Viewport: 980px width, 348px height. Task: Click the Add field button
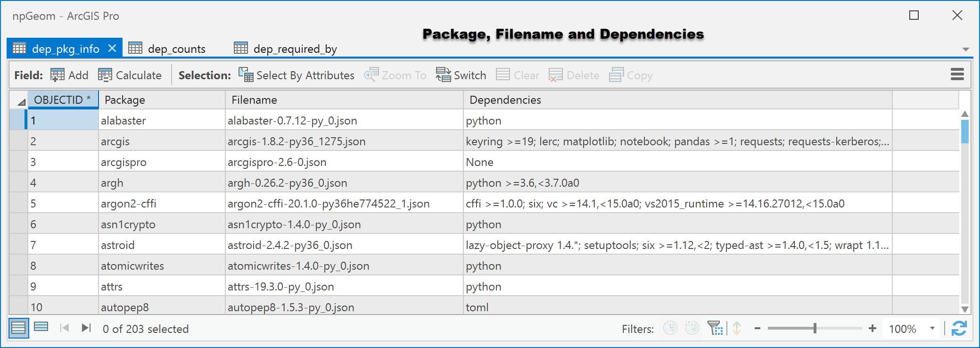point(69,75)
